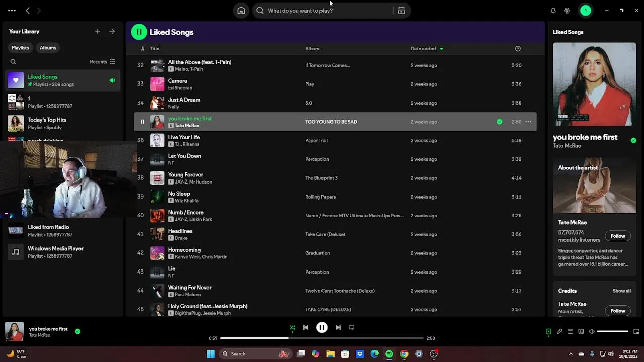The height and width of the screenshot is (362, 644).
Task: Open album cover in Now Playing panel
Action: click(595, 84)
